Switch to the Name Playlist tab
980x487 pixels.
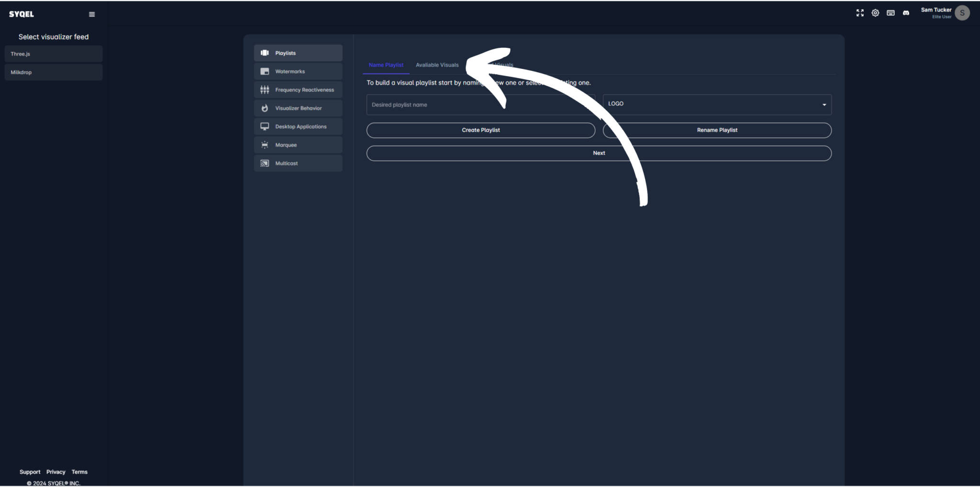pos(386,65)
